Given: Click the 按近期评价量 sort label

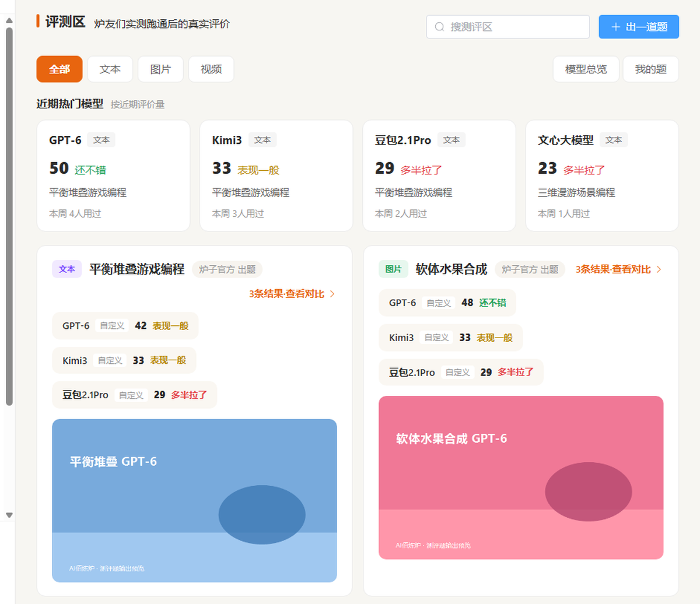Looking at the screenshot, I should (138, 104).
